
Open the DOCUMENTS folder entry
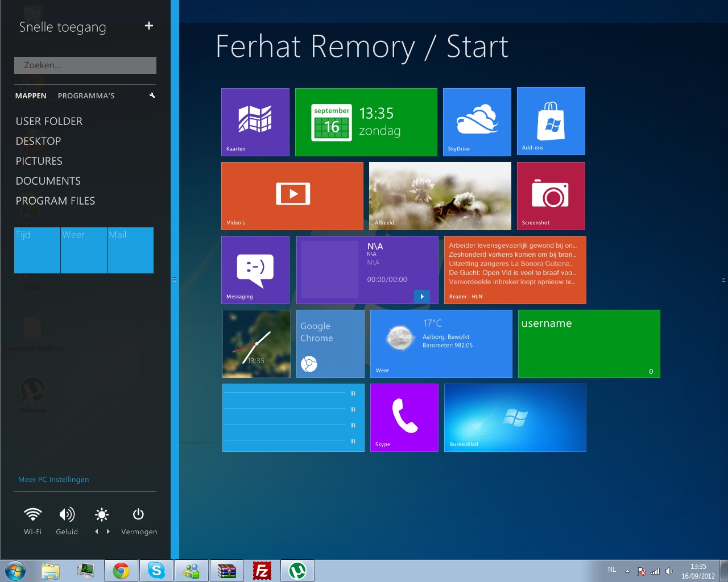click(x=48, y=181)
